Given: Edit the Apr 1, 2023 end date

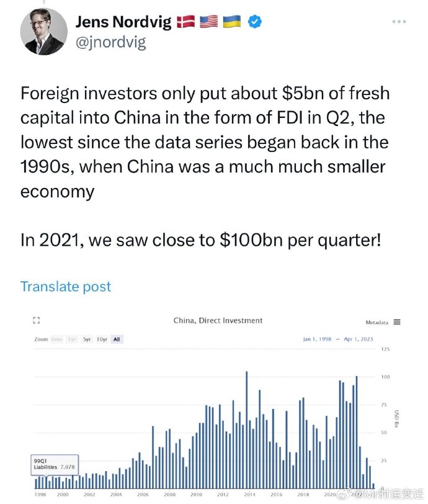Looking at the screenshot, I should pos(359,339).
